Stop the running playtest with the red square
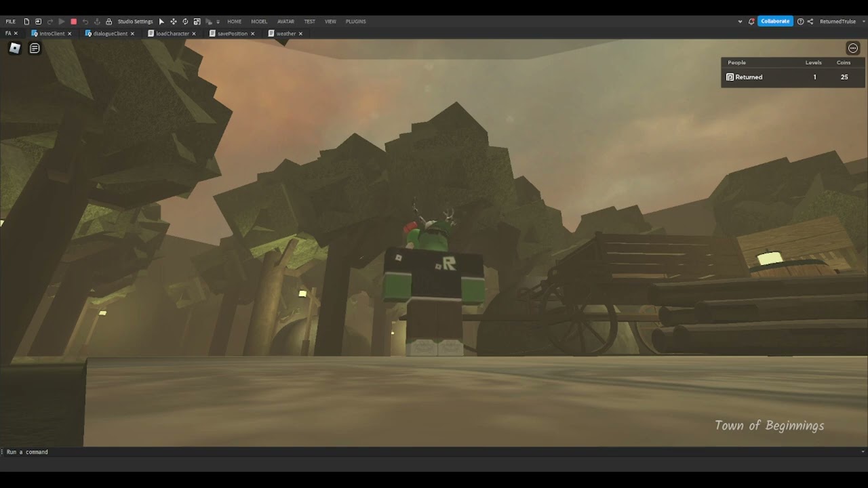The height and width of the screenshot is (488, 868). 74,22
